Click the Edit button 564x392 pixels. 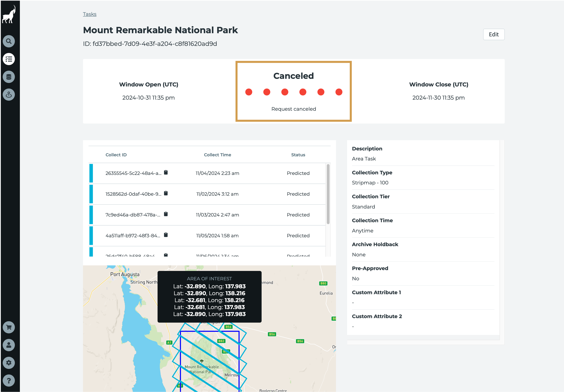[494, 34]
